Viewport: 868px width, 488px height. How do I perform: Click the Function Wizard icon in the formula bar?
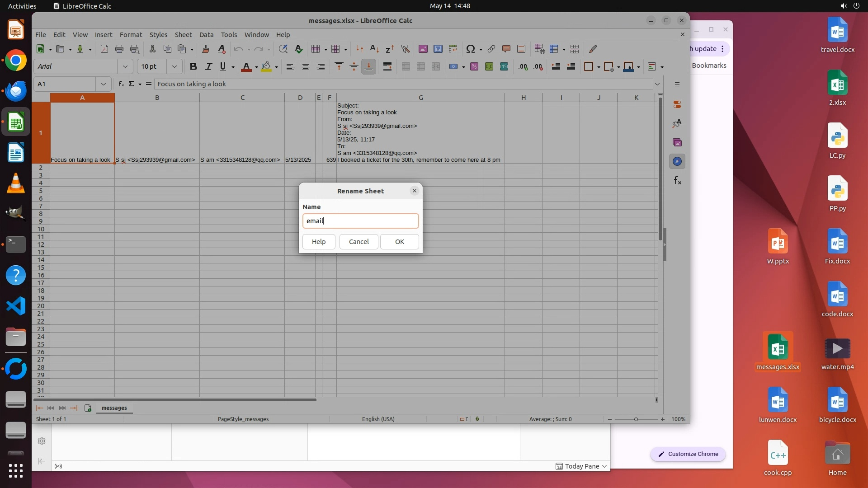[x=121, y=84]
